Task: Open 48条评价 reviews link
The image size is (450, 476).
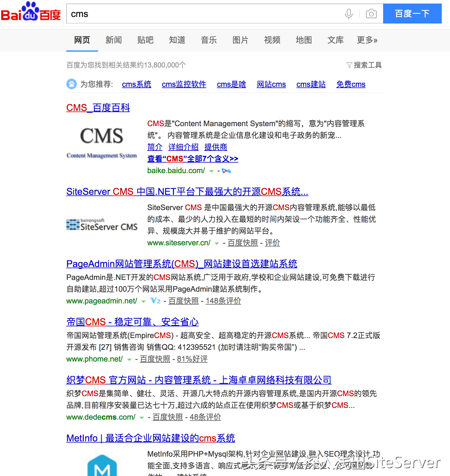Action: pyautogui.click(x=205, y=417)
